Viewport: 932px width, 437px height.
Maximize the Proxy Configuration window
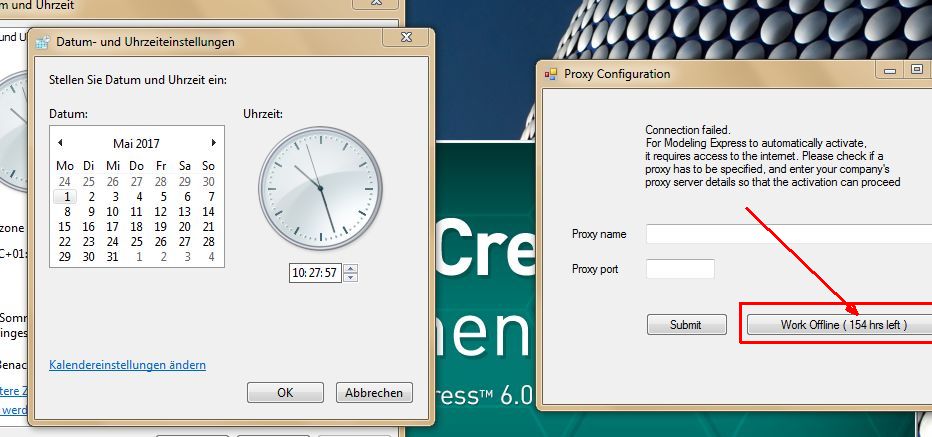(916, 71)
